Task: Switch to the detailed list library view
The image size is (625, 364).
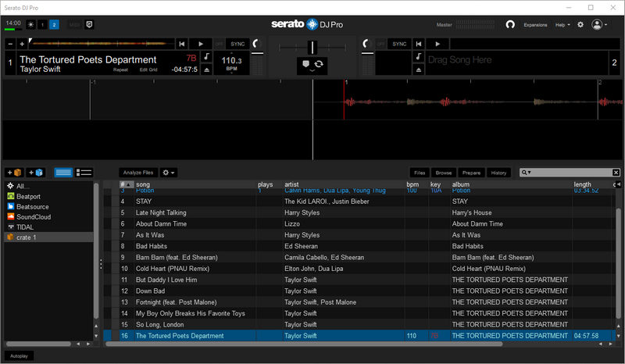Action: (85, 172)
